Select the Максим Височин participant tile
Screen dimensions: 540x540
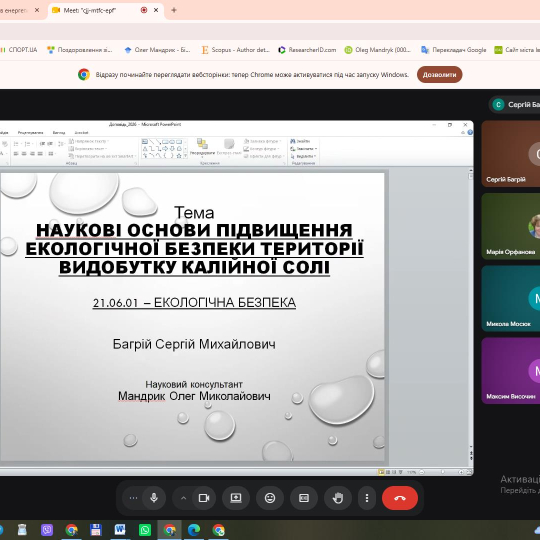(511, 371)
